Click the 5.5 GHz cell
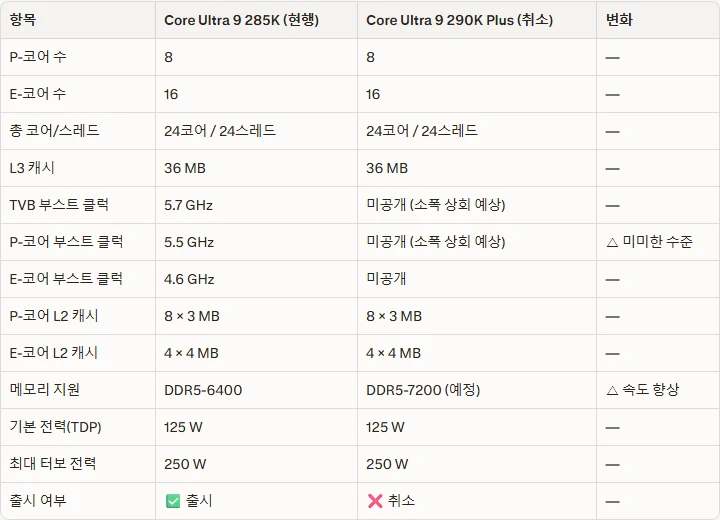This screenshot has height=520, width=720. [x=188, y=242]
